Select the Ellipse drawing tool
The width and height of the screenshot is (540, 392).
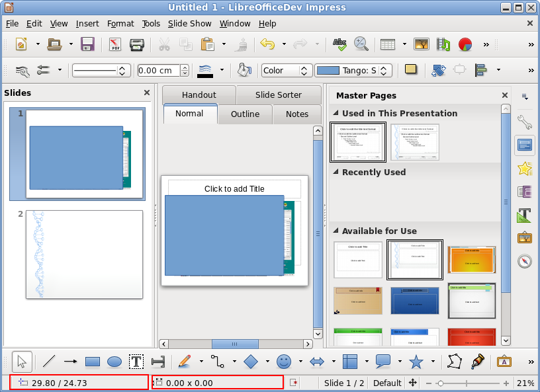[114, 362]
